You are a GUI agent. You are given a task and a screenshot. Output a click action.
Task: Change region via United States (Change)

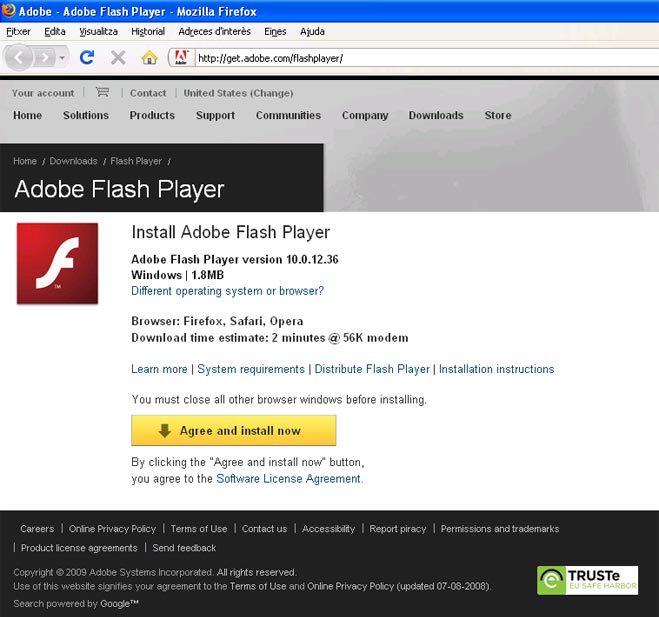pyautogui.click(x=238, y=93)
